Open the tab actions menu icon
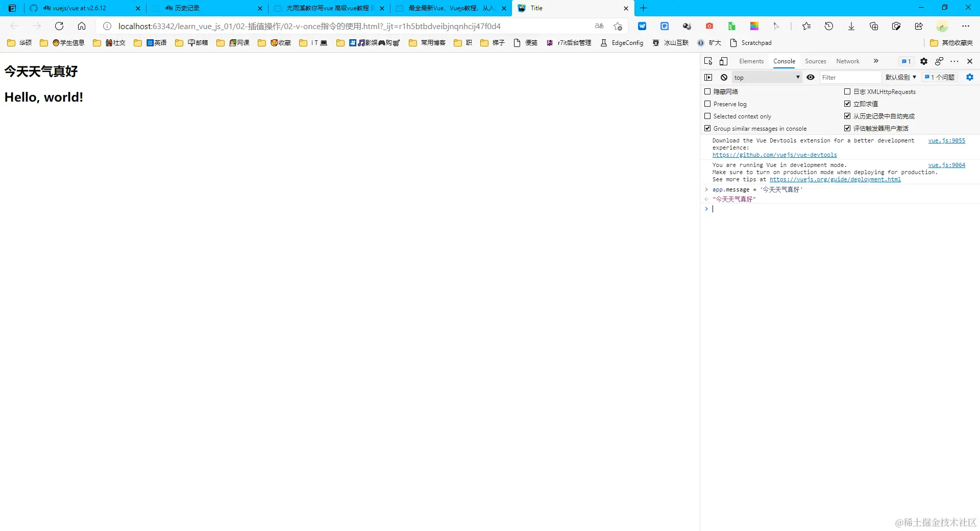The height and width of the screenshot is (531, 980). (12, 8)
